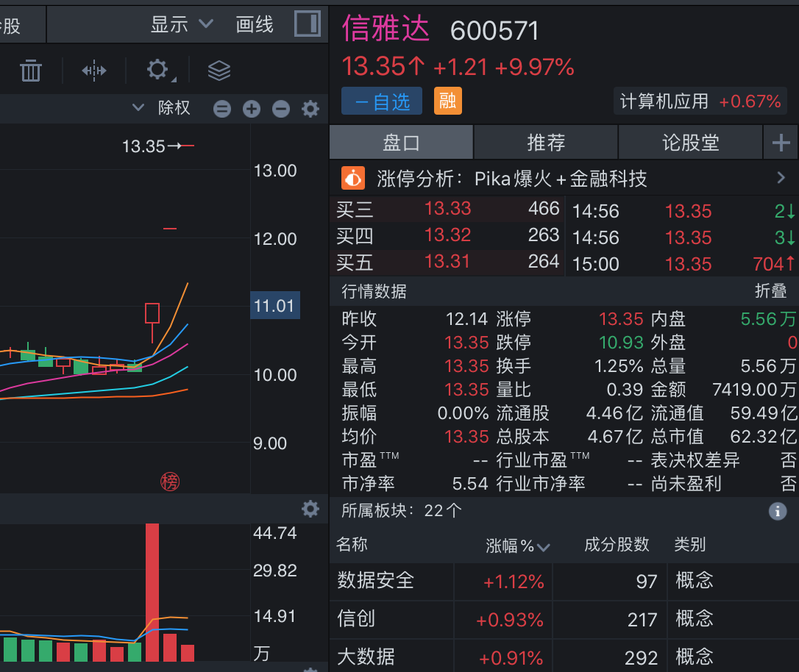This screenshot has height=672, width=799.
Task: Click the 总市值 62.32亿 value
Action: 764,436
